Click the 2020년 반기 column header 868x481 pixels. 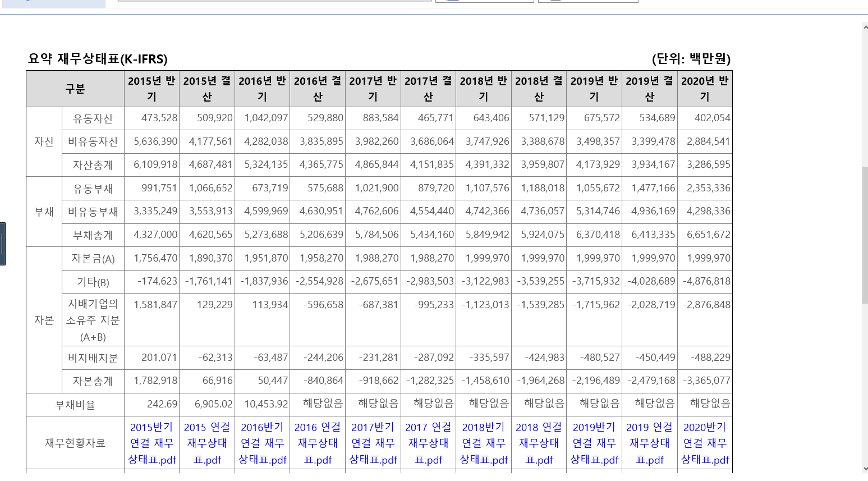[x=705, y=89]
